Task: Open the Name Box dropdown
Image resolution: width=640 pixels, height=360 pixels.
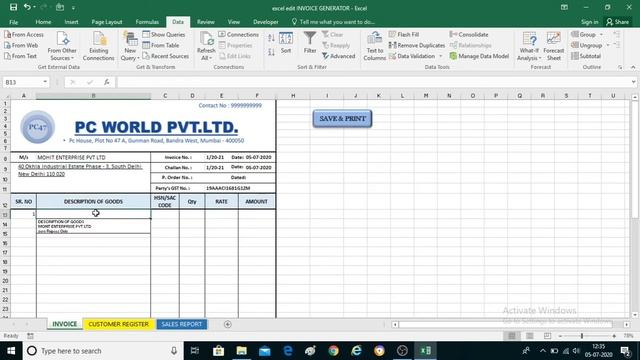Action: (x=45, y=82)
